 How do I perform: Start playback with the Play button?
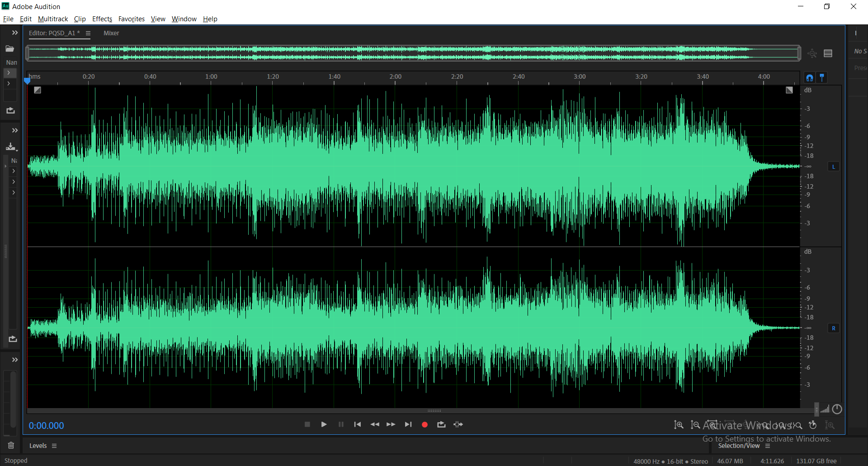[x=324, y=424]
